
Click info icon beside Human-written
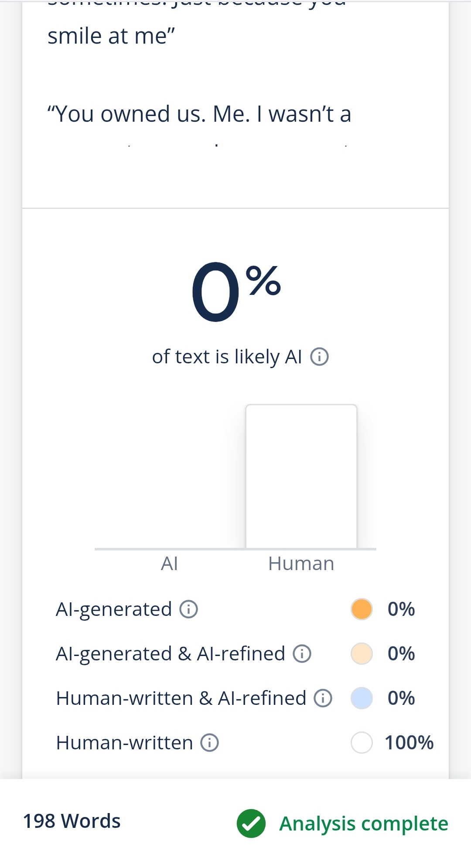click(x=209, y=742)
